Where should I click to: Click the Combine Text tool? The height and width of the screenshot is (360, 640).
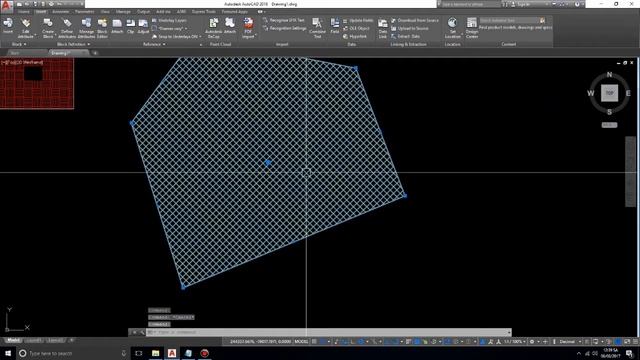317,28
